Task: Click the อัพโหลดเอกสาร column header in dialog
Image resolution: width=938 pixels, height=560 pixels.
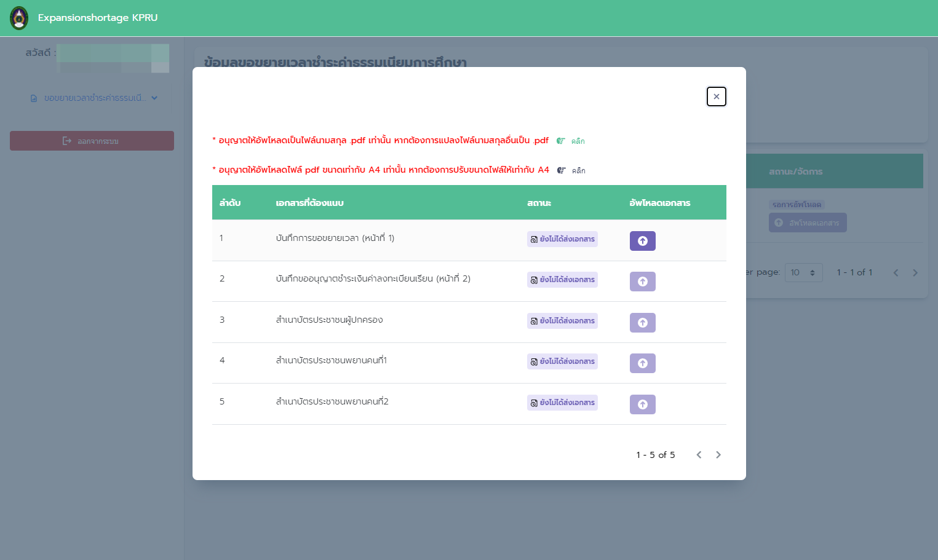Action: [x=660, y=203]
